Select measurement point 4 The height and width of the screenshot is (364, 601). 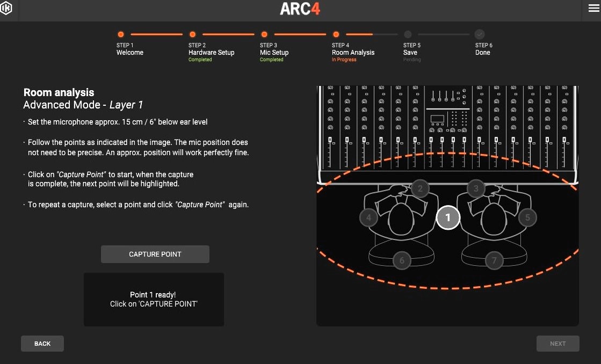coord(369,217)
